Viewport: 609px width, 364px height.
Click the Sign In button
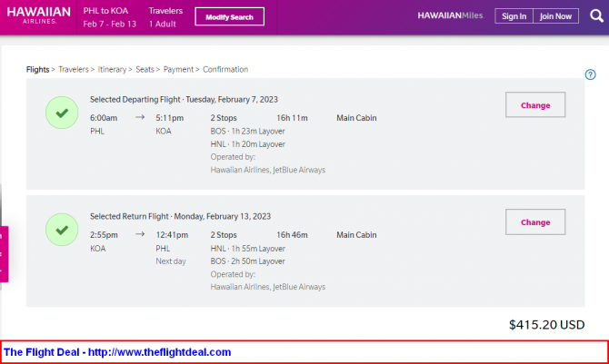point(514,16)
